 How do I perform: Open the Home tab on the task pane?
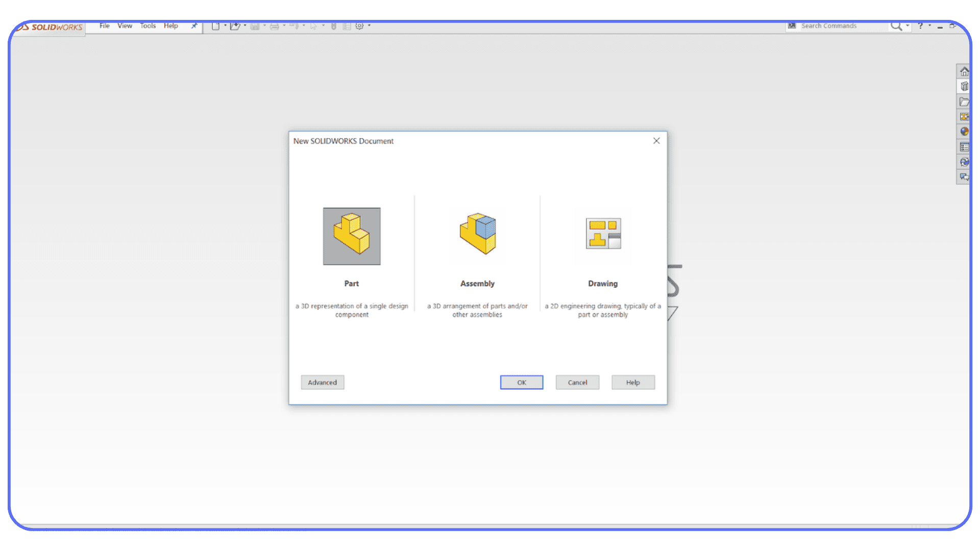pos(964,71)
